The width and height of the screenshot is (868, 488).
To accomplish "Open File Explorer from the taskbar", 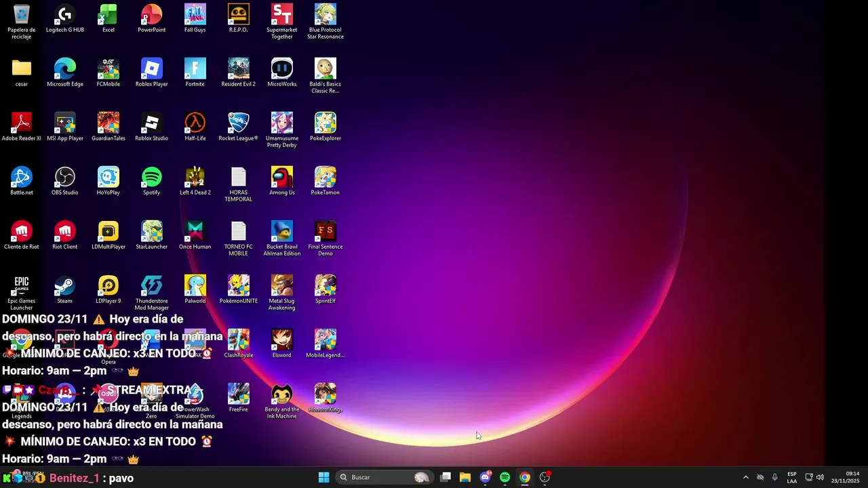I will 465,477.
